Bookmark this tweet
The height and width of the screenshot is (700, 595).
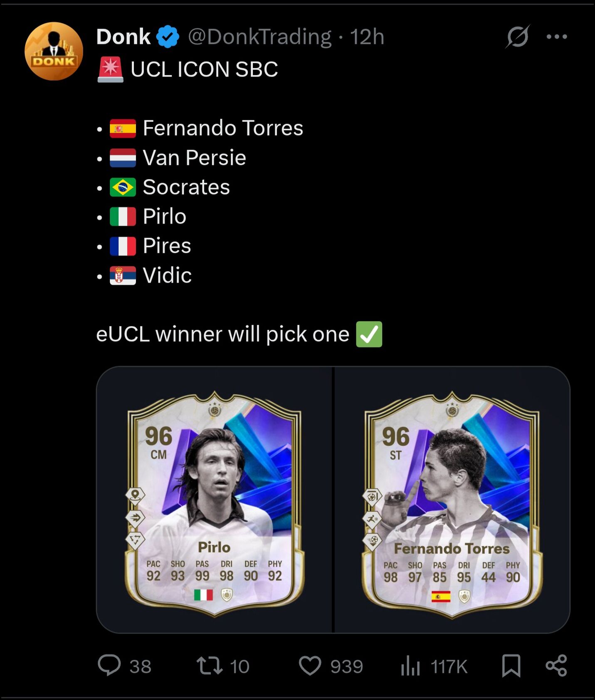[511, 665]
